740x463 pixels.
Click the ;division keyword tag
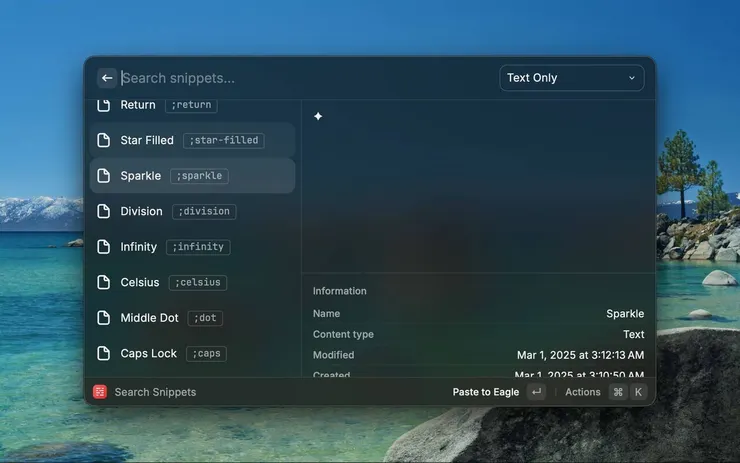tap(204, 211)
